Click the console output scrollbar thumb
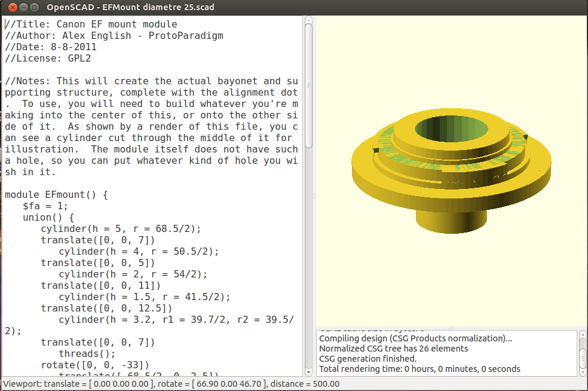 pyautogui.click(x=582, y=359)
